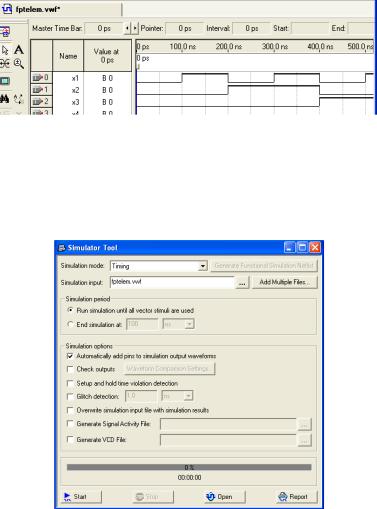Click the full screen monitor icon

tap(5, 81)
